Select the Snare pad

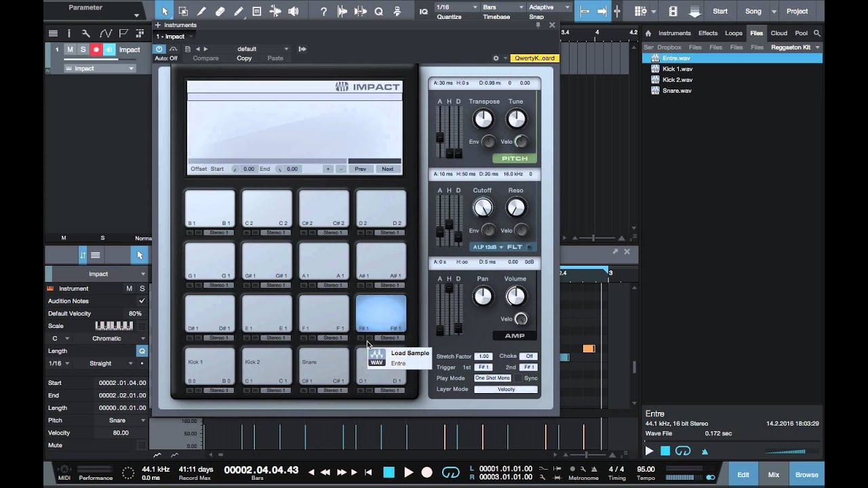(x=324, y=366)
